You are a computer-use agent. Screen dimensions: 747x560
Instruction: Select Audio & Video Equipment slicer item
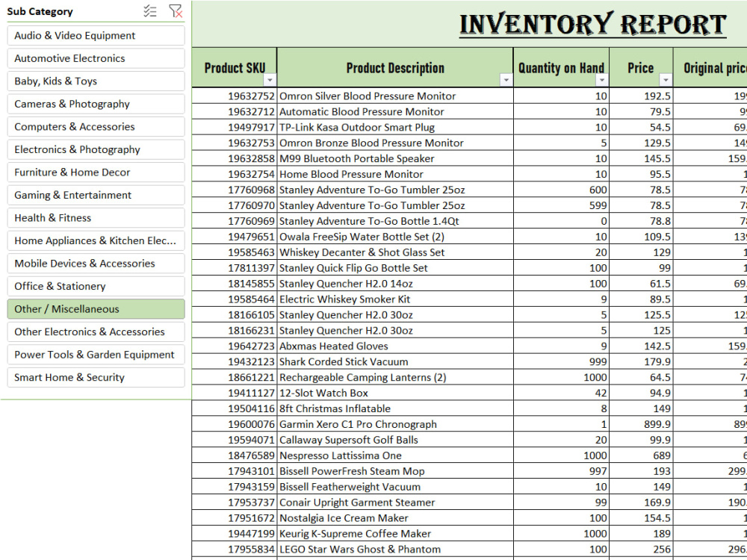tap(96, 36)
